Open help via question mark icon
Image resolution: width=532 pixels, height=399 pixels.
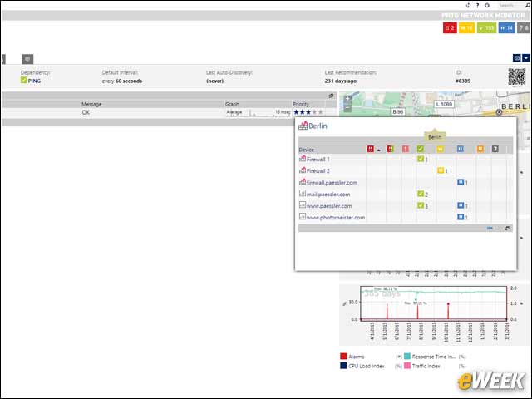coord(477,5)
